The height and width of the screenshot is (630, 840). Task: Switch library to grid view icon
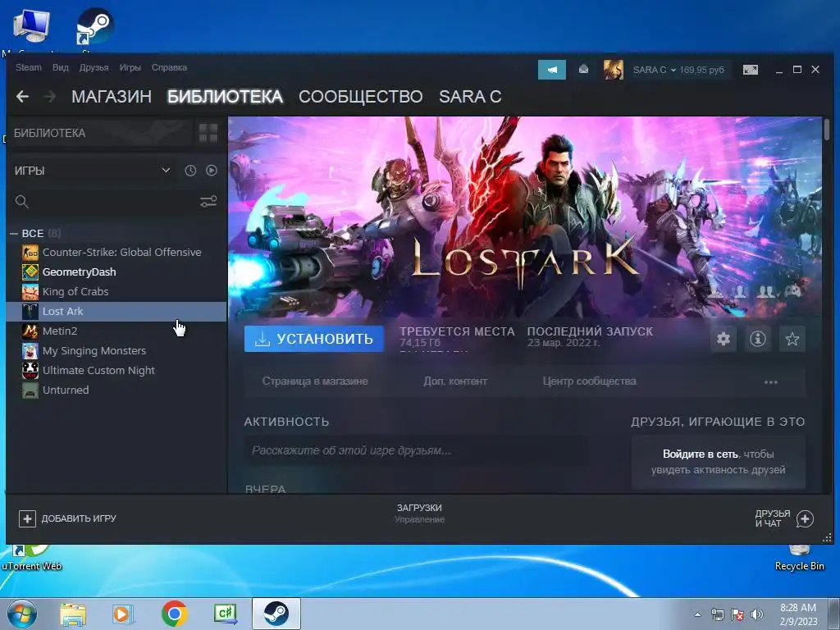pyautogui.click(x=208, y=133)
